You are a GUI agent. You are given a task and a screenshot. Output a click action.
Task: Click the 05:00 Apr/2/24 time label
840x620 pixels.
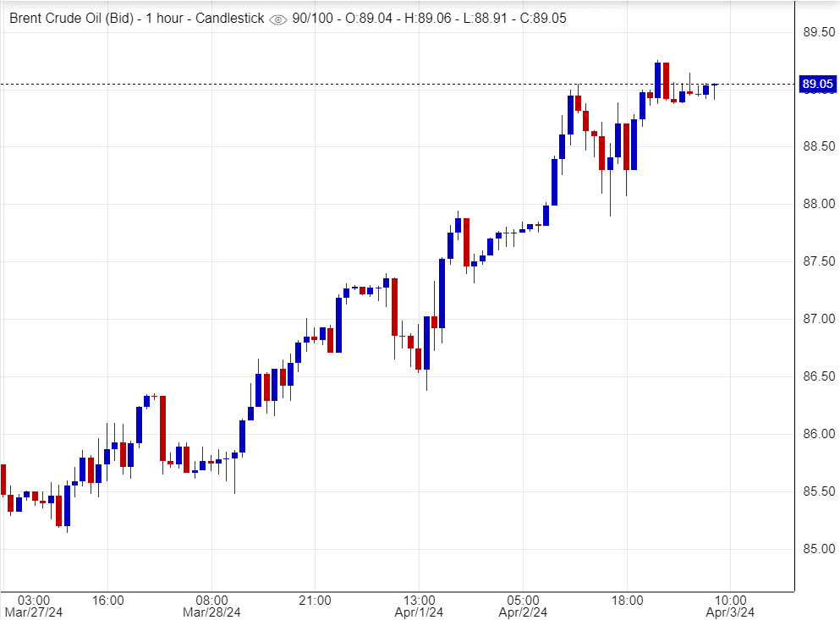click(x=523, y=606)
